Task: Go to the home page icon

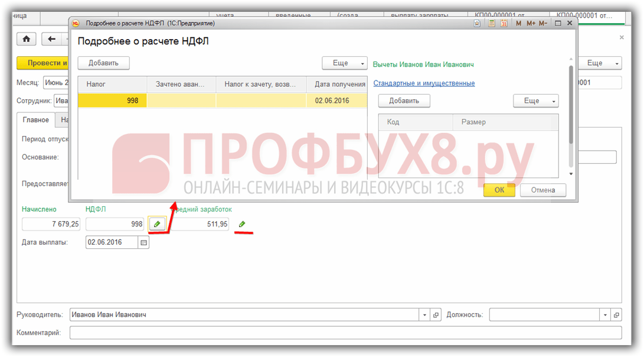Action: pos(27,39)
